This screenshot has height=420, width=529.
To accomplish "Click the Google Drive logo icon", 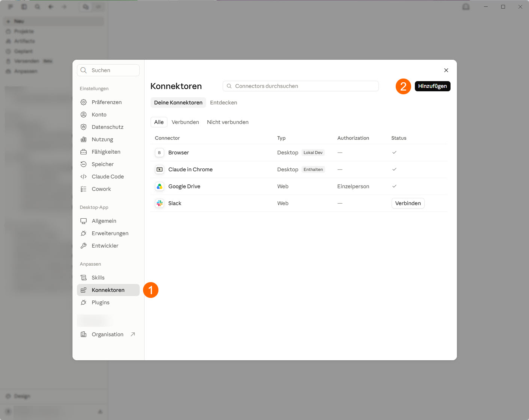I will pyautogui.click(x=160, y=186).
